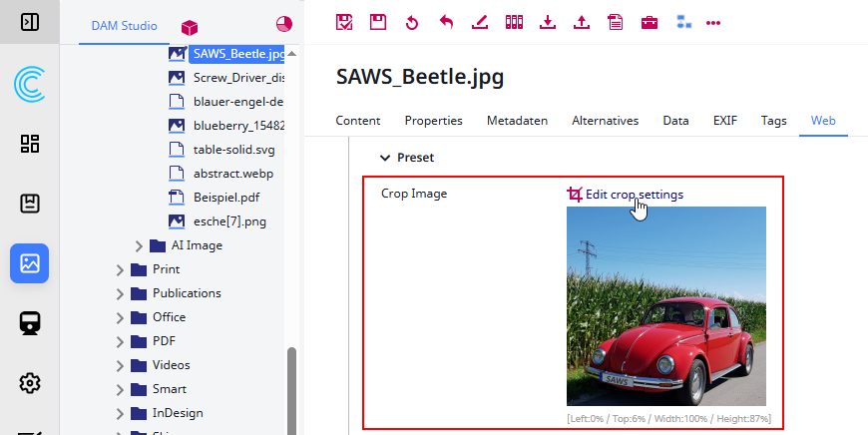Image resolution: width=868 pixels, height=435 pixels.
Task: Collapse the sidebar with the panel toggle icon
Action: [x=29, y=22]
